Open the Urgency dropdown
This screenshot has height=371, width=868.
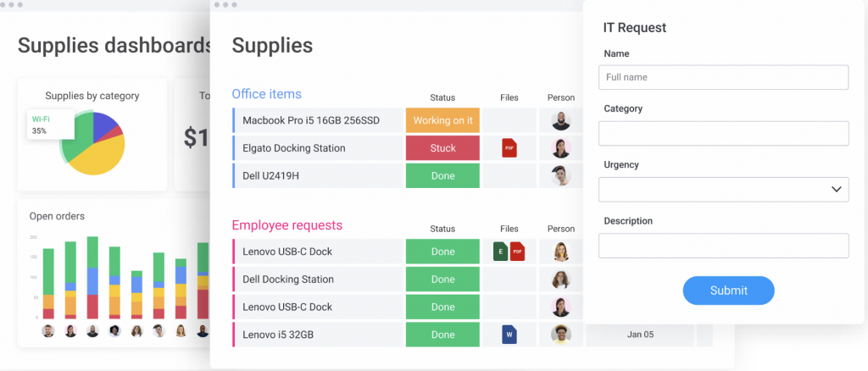click(x=723, y=190)
